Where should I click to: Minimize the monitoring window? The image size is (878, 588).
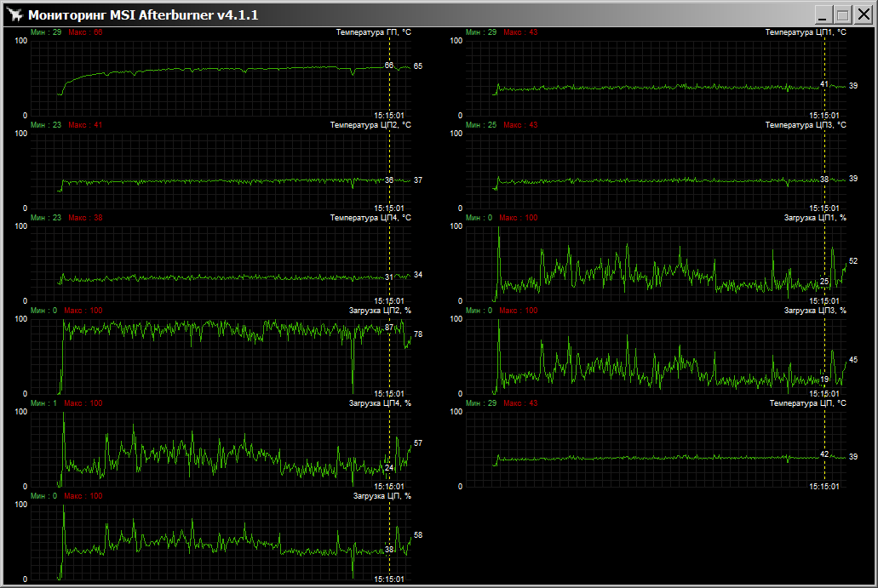tap(823, 14)
